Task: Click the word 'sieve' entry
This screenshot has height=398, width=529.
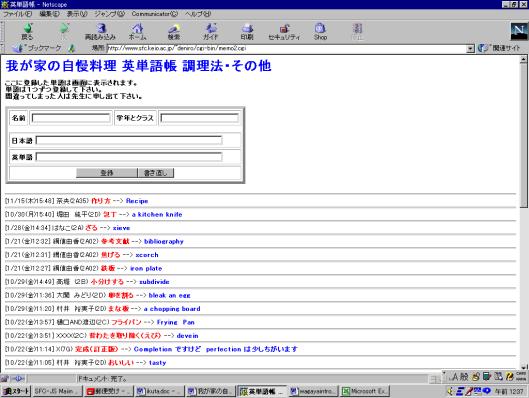Action: point(121,228)
